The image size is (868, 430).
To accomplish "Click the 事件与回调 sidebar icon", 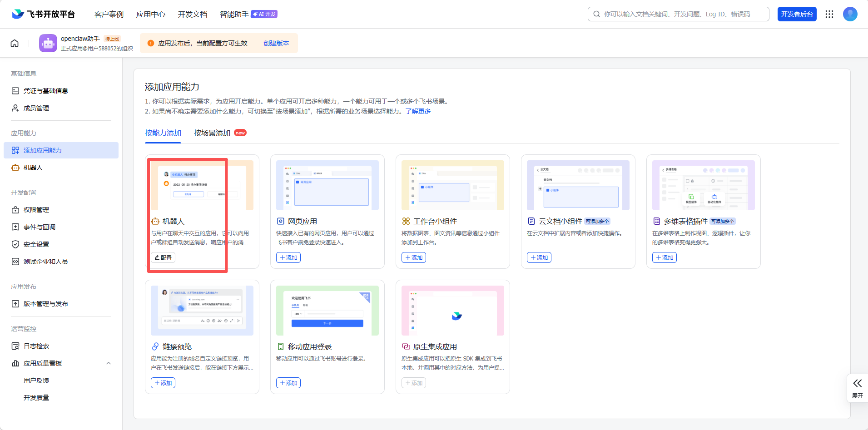I will 15,227.
